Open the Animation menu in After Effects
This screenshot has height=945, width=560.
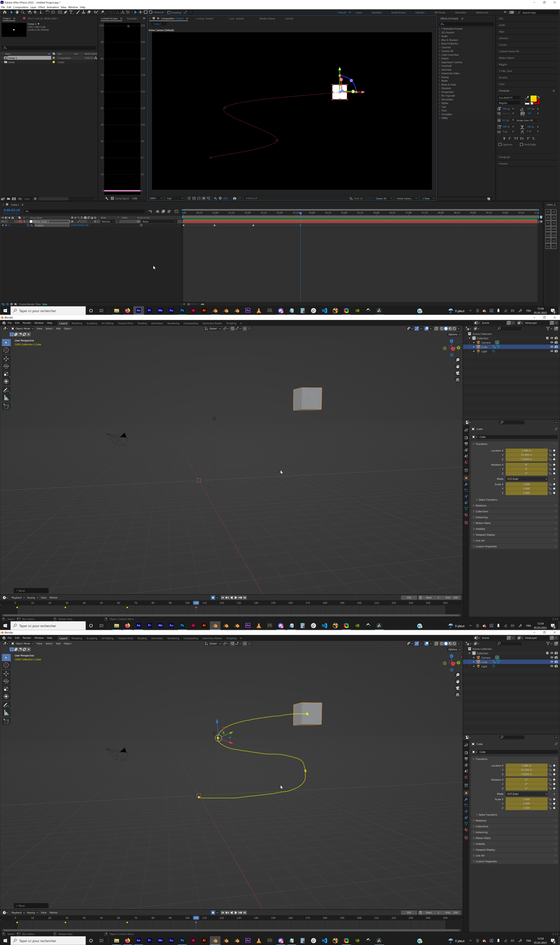[53, 7]
